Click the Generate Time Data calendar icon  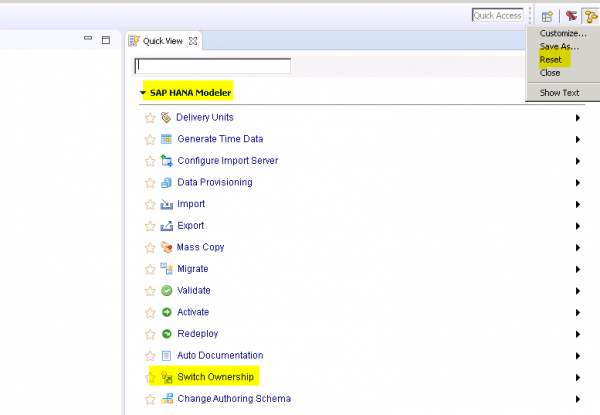click(x=166, y=139)
